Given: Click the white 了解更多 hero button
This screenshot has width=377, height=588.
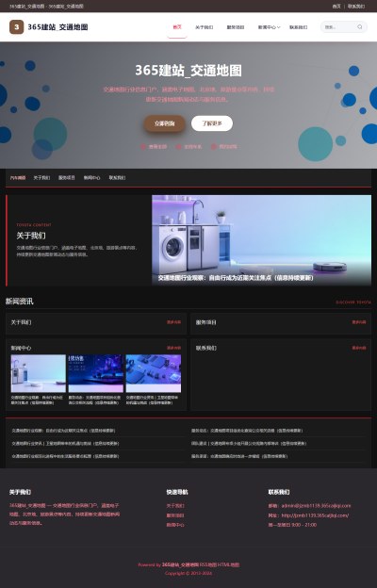Looking at the screenshot, I should coord(212,123).
